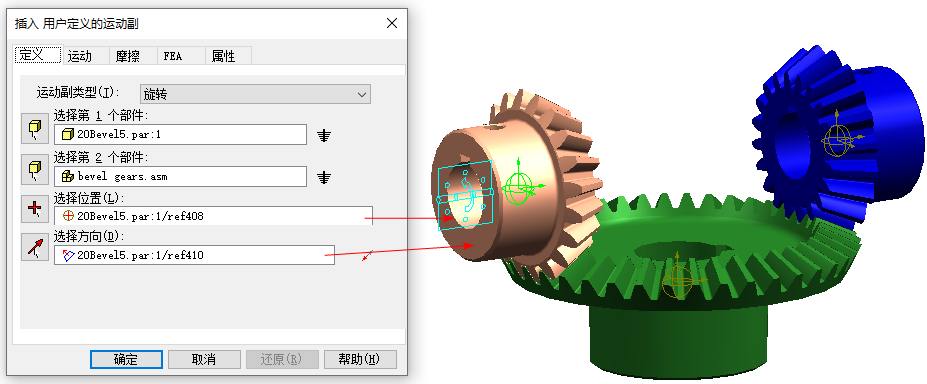927x384 pixels.
Task: Click the 帮助(H) button
Action: tap(360, 359)
